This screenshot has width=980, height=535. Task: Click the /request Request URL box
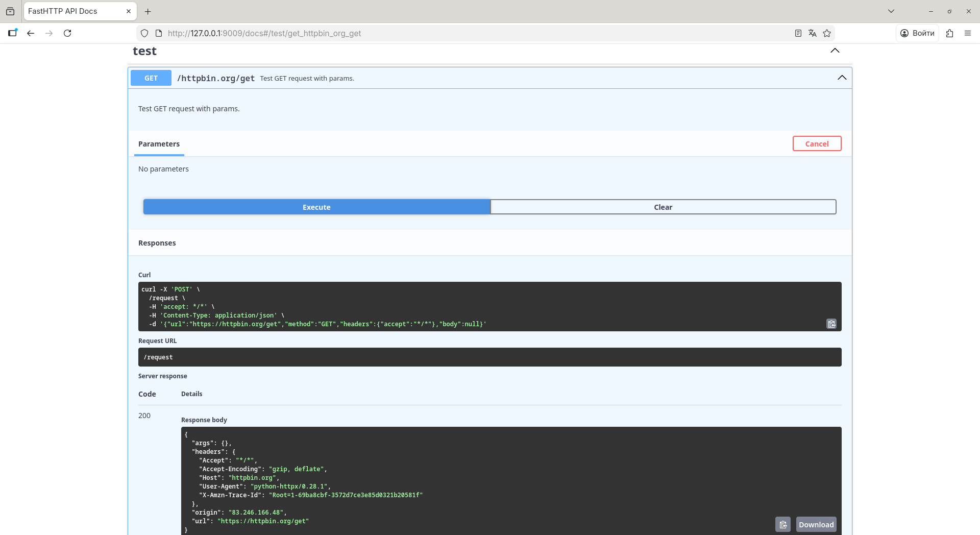pos(489,357)
